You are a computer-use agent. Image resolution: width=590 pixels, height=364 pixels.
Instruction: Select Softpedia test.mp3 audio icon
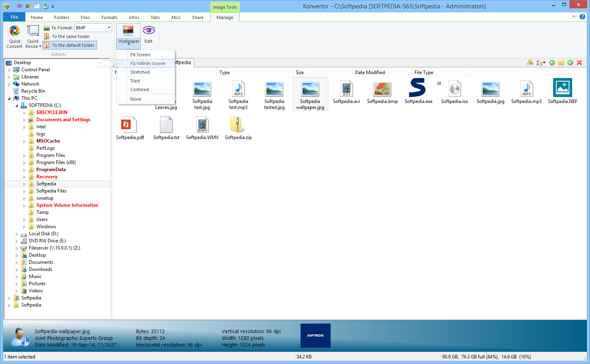(x=238, y=89)
